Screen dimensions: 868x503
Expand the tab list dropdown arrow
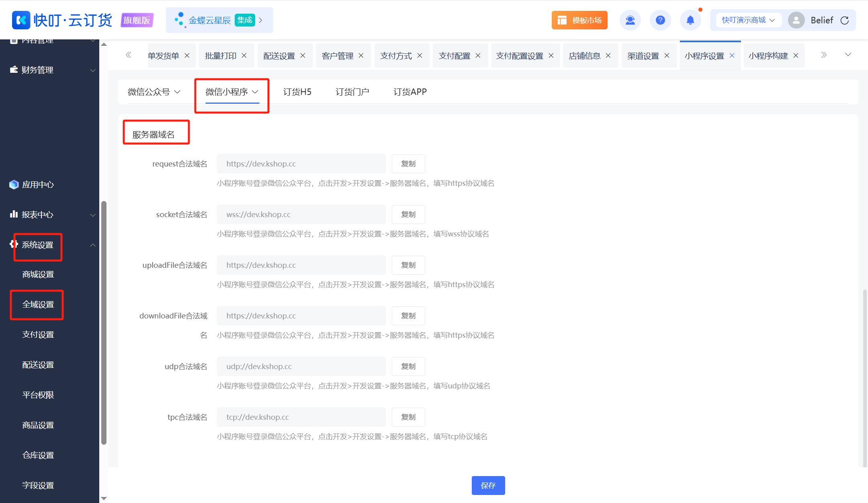(848, 55)
